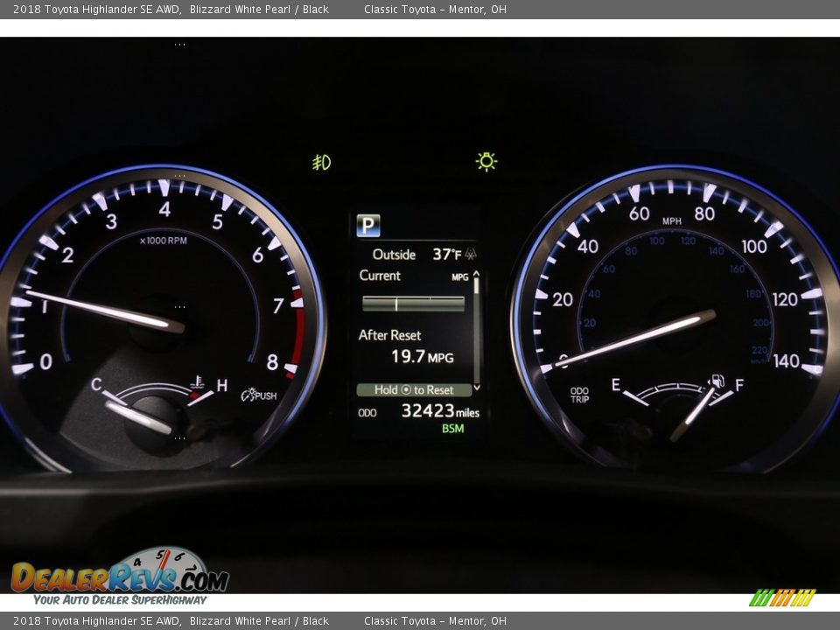840x630 pixels.
Task: Click the C mark on the temperature gauge
Action: pos(96,385)
